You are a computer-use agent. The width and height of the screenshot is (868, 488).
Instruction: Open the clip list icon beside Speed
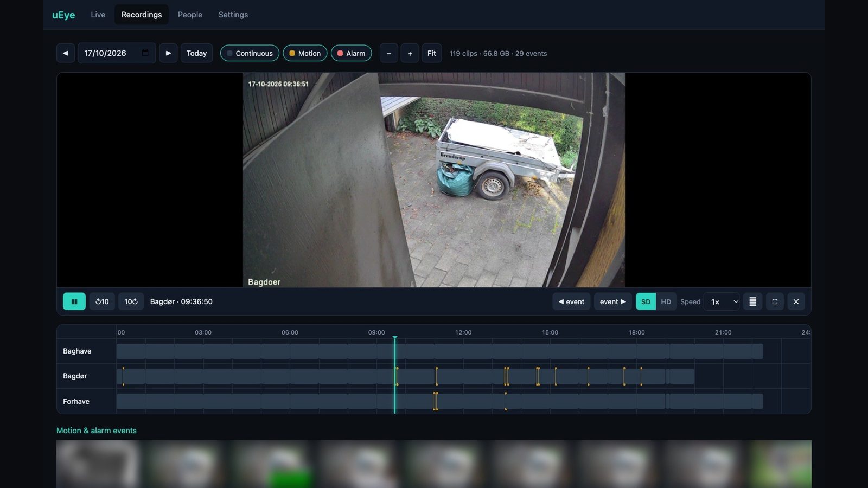[x=752, y=301]
